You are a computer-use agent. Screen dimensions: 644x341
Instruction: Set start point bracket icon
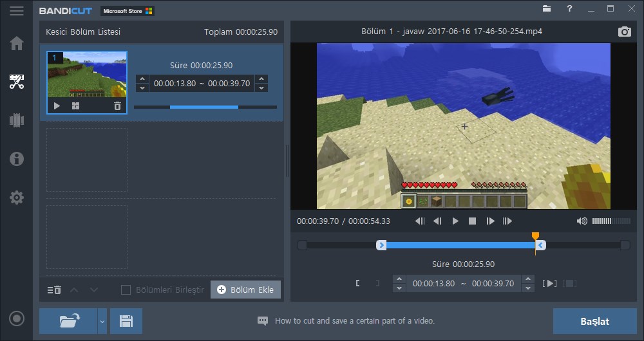point(357,283)
